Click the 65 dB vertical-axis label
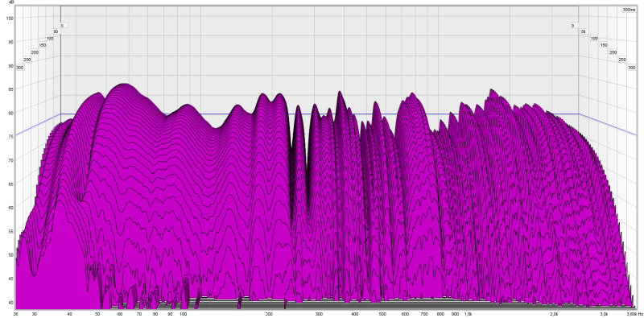Image resolution: width=644 pixels, height=318 pixels. (x=12, y=184)
